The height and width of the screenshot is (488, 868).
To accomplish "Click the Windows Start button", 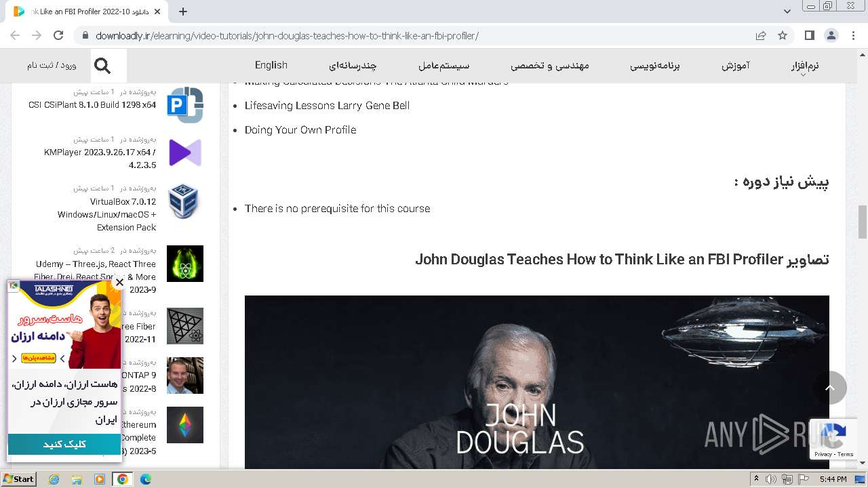I will tap(19, 479).
